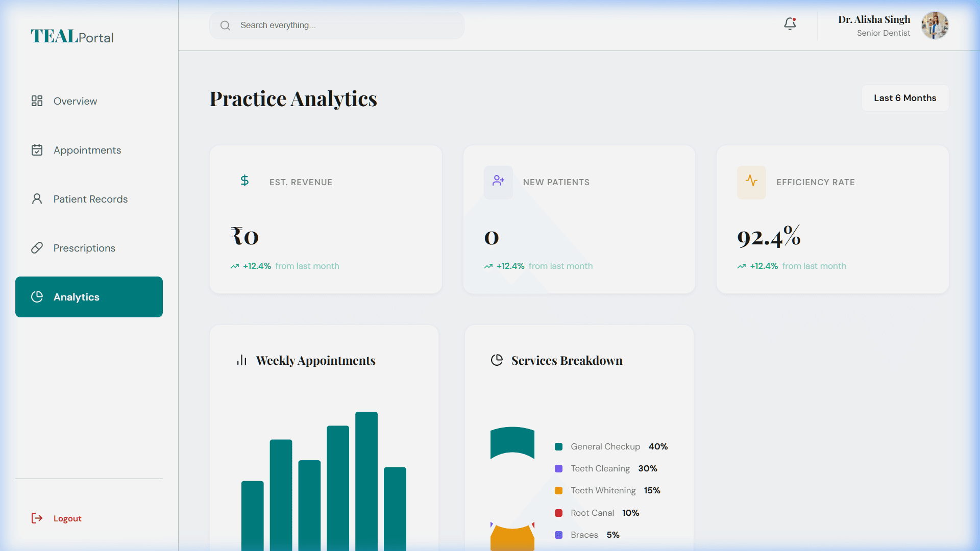Click the trend arrow in New Patients card
This screenshot has height=551, width=980.
coord(488,266)
